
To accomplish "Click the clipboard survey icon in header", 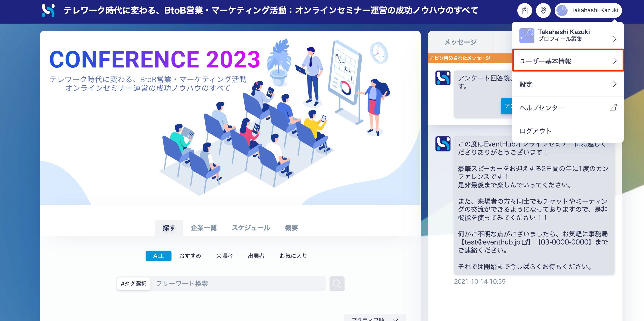I will 525,11.
